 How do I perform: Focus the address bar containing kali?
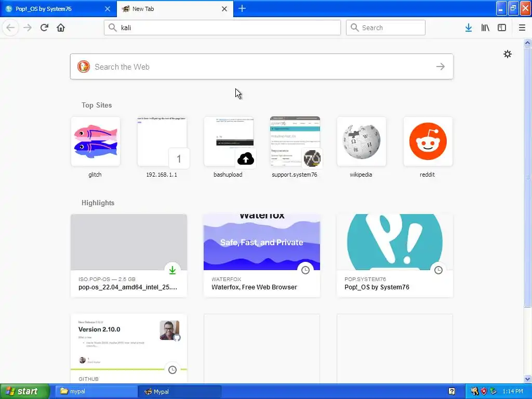pos(222,28)
